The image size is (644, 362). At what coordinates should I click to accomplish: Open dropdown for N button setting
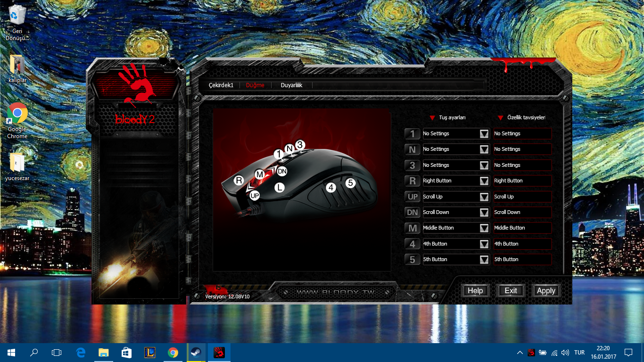(x=484, y=149)
